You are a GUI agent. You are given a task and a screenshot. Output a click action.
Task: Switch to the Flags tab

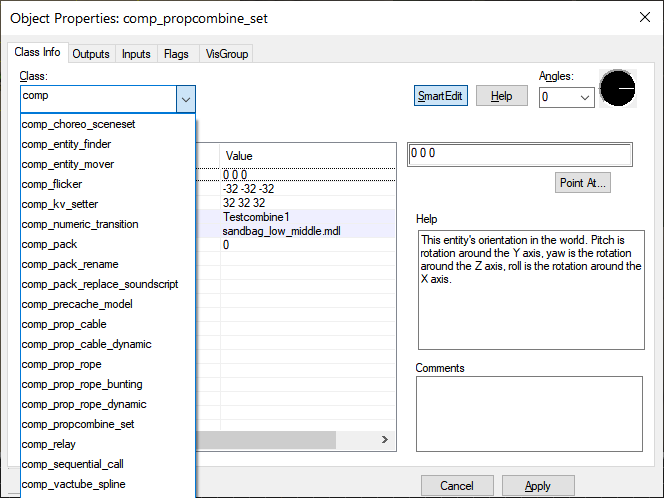[x=176, y=54]
